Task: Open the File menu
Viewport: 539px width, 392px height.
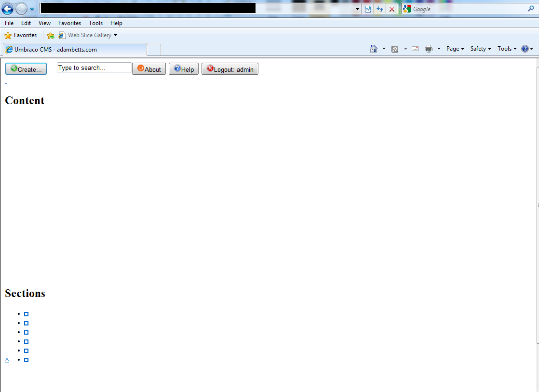Action: (9, 23)
